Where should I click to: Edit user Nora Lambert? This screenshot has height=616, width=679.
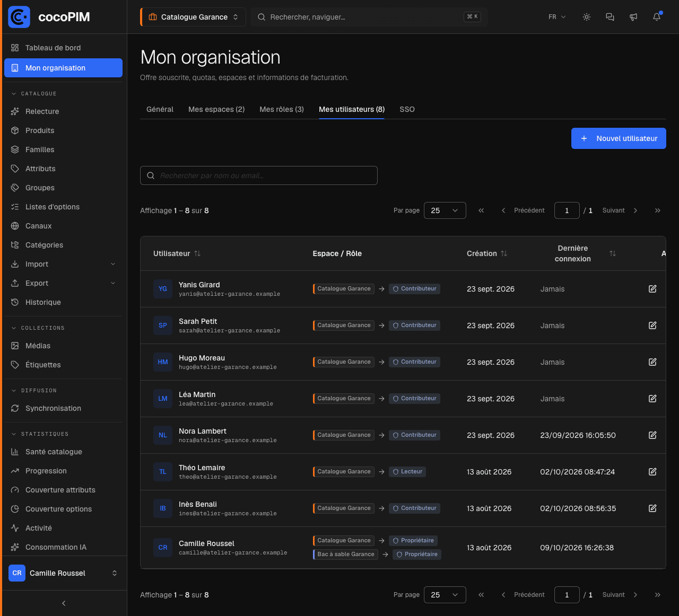coord(652,435)
